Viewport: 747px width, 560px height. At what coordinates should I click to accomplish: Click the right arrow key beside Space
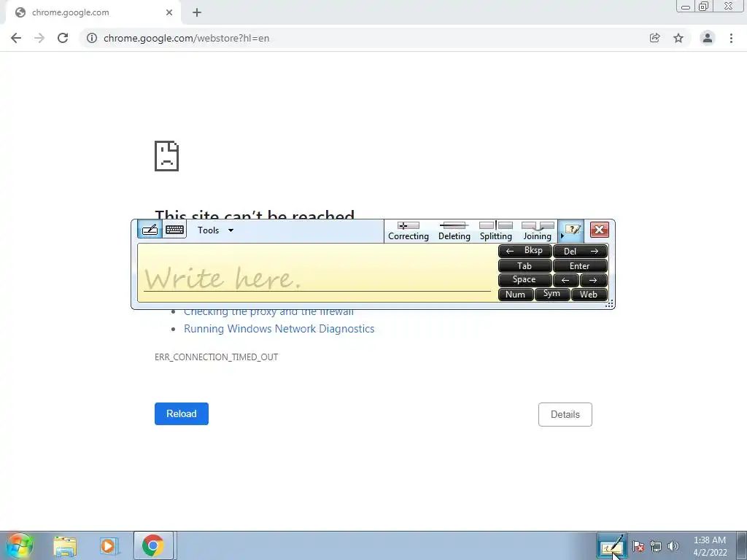pyautogui.click(x=594, y=280)
